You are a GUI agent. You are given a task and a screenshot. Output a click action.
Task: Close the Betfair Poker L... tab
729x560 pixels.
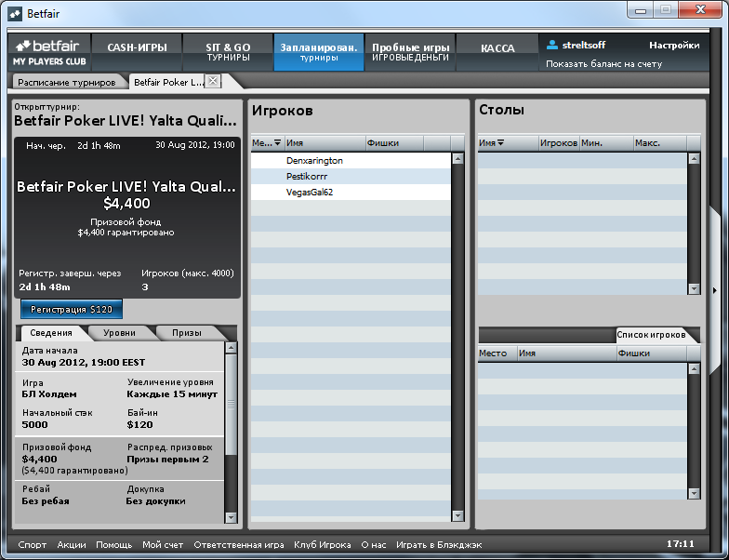[212, 81]
